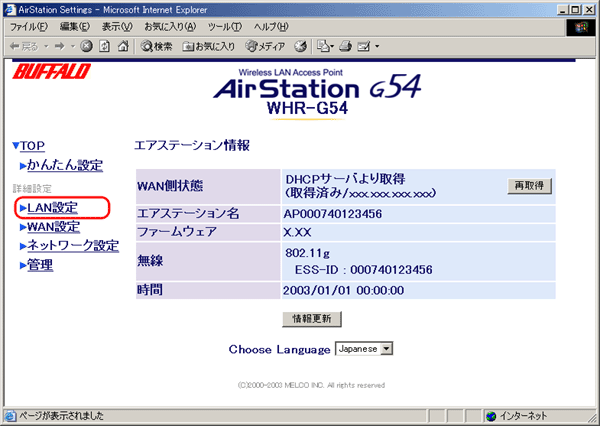Click the WAN側状態 row label
Viewport: 600px width, 426px height.
[x=170, y=186]
